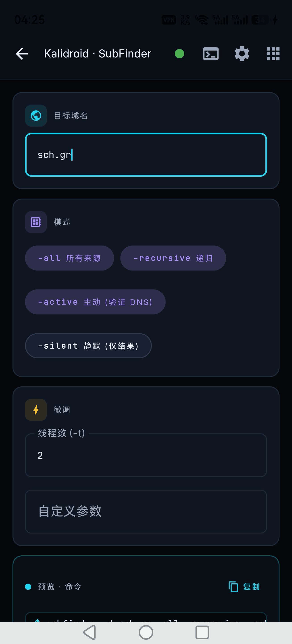
Task: Enable the -silent 静默 chip
Action: click(x=88, y=346)
